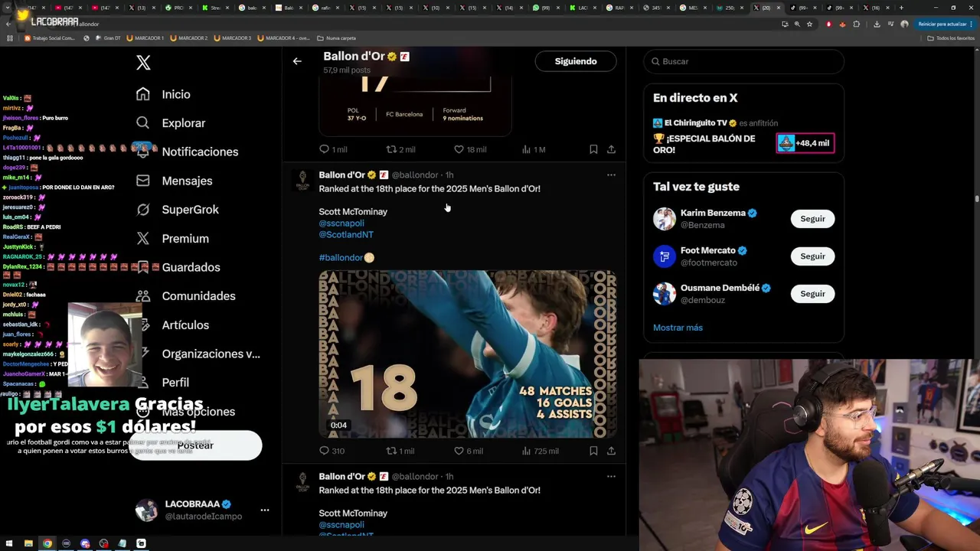View stats of the 1 M views post
980x551 pixels.
(x=534, y=149)
